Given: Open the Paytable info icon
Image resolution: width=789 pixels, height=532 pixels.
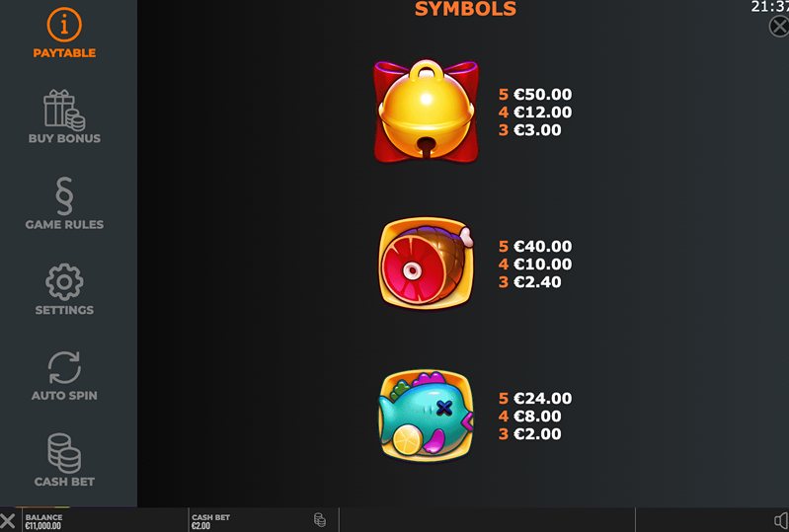Looking at the screenshot, I should coord(64,24).
